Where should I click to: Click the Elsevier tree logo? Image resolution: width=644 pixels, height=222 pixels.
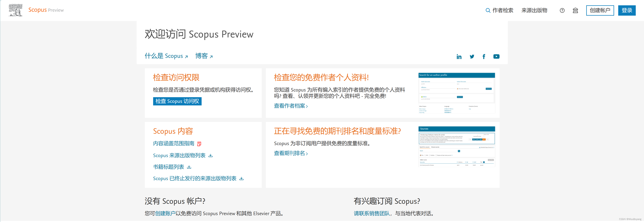(15, 10)
